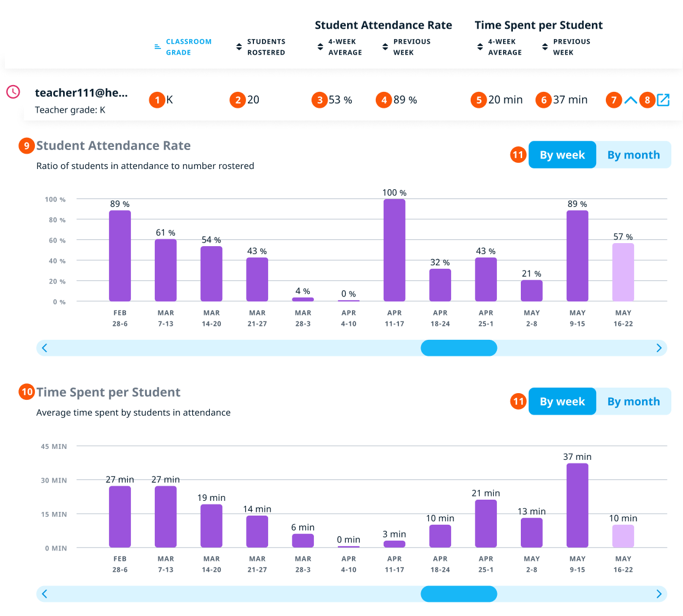Sort time spent by 4-week average
683x616 pixels.
pos(499,47)
